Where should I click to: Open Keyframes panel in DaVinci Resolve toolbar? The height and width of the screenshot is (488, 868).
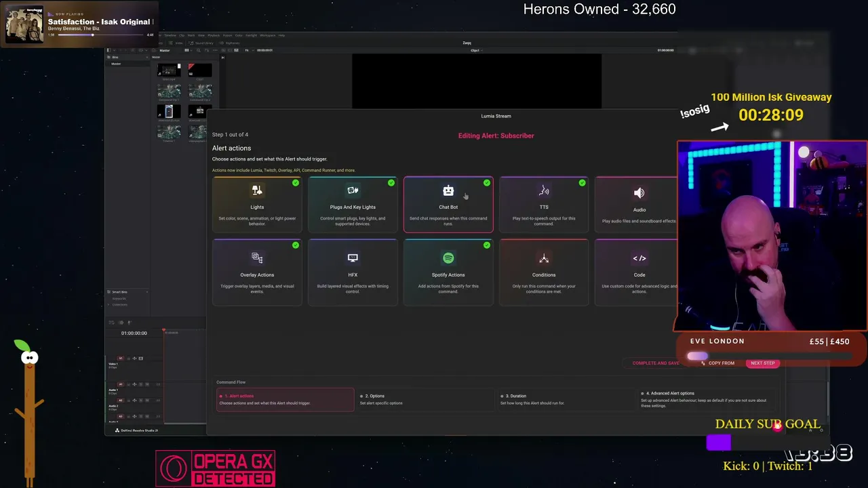[231, 43]
